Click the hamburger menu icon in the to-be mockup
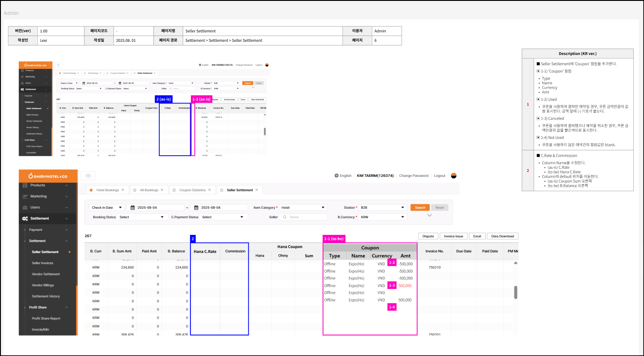 coord(88,176)
